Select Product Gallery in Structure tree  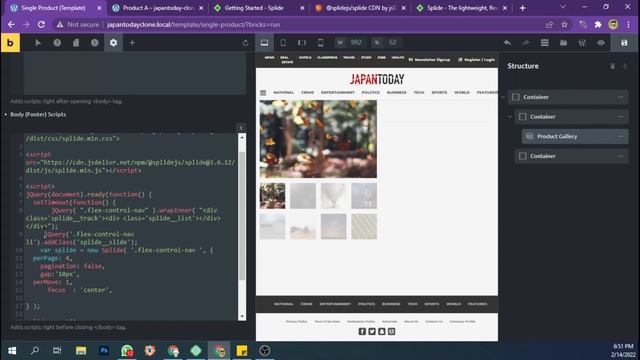[575, 136]
